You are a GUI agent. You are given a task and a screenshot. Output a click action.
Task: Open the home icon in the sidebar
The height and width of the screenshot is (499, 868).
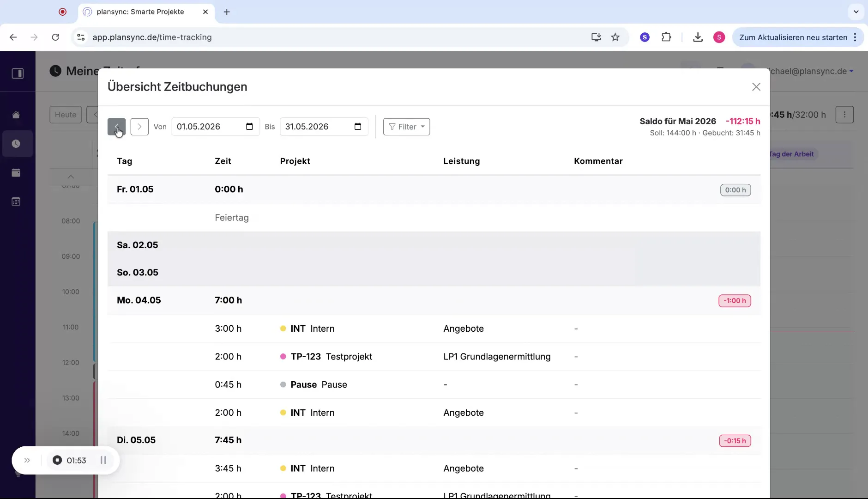tap(16, 115)
